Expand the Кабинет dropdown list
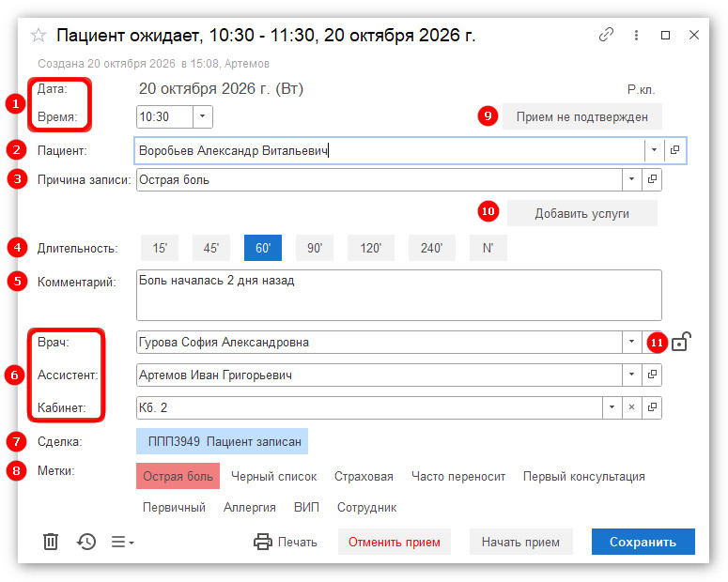 point(612,407)
